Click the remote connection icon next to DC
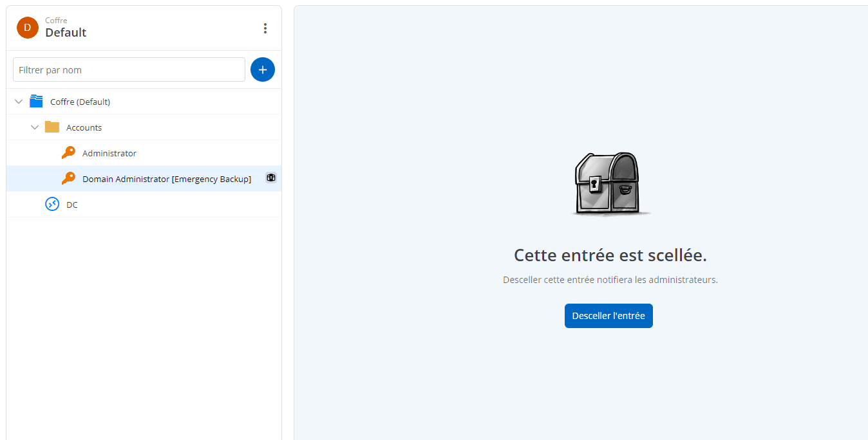 pos(52,204)
